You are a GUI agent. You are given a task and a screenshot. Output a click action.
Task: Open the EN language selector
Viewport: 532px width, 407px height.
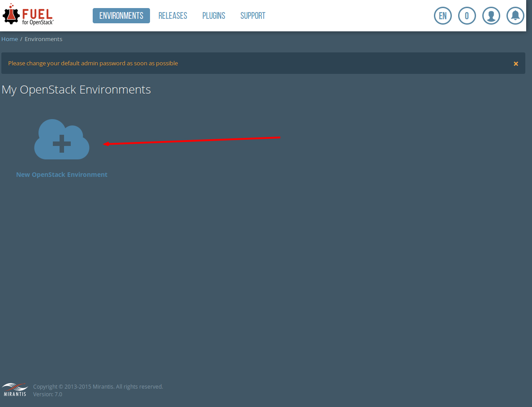click(x=443, y=16)
